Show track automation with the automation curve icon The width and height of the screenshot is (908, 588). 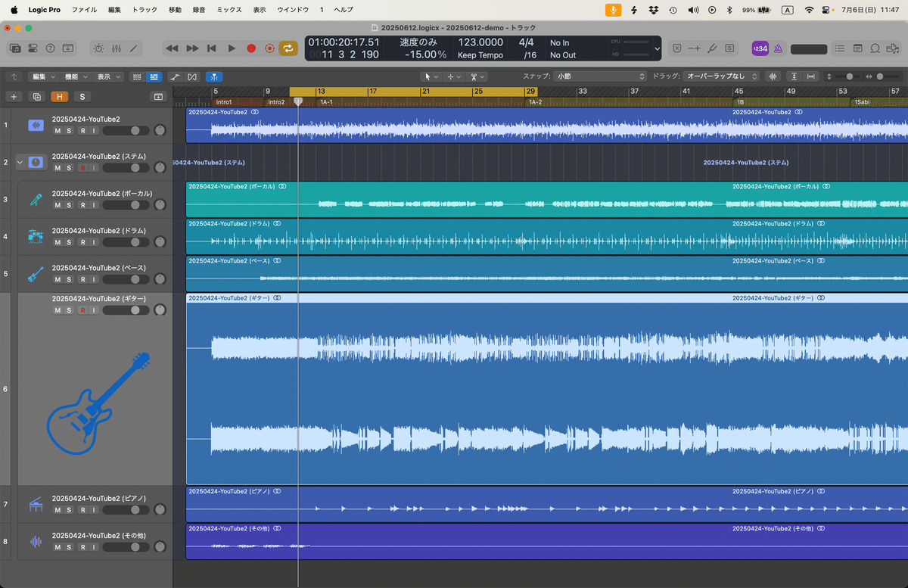tap(176, 76)
